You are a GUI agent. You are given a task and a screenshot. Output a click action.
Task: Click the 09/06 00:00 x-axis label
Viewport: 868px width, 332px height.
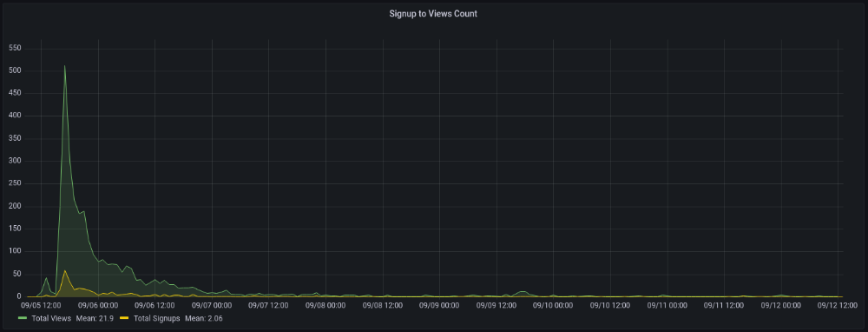coord(99,305)
